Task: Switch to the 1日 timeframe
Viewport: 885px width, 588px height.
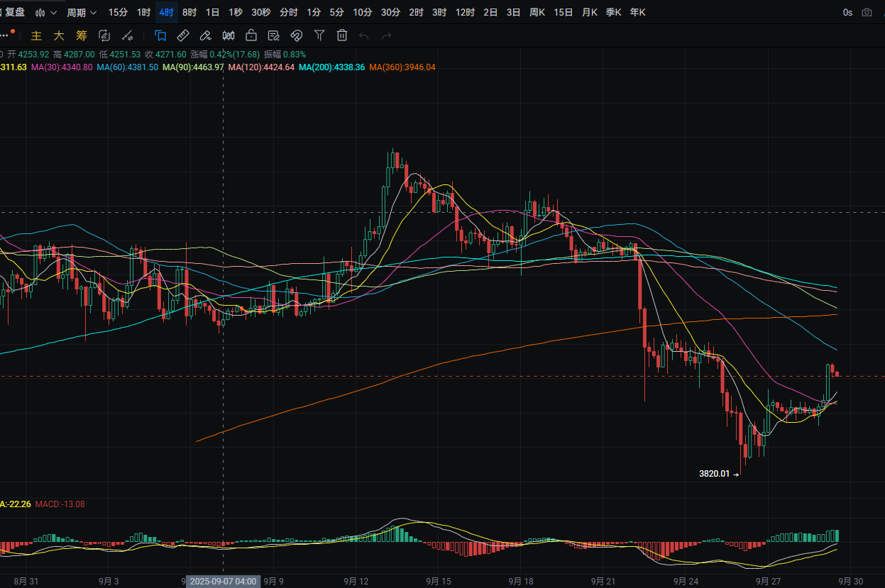Action: tap(211, 12)
